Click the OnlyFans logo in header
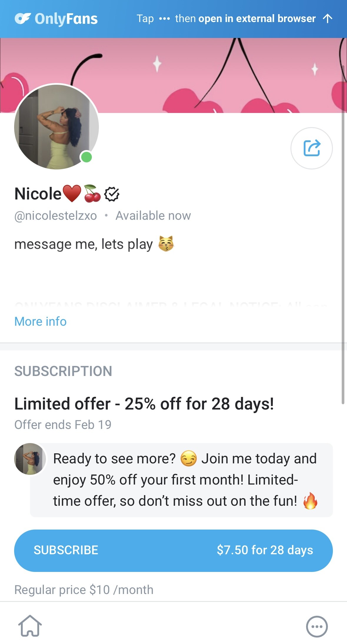 (56, 19)
